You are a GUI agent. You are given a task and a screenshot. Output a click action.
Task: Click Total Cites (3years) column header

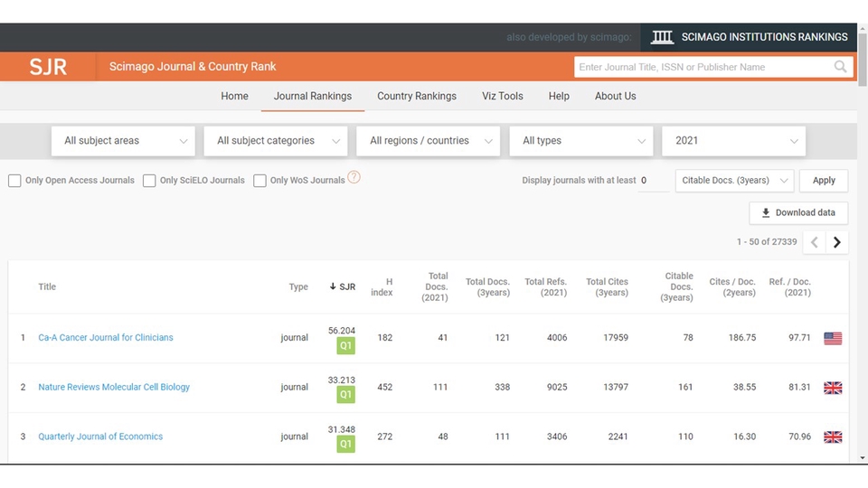coord(608,287)
